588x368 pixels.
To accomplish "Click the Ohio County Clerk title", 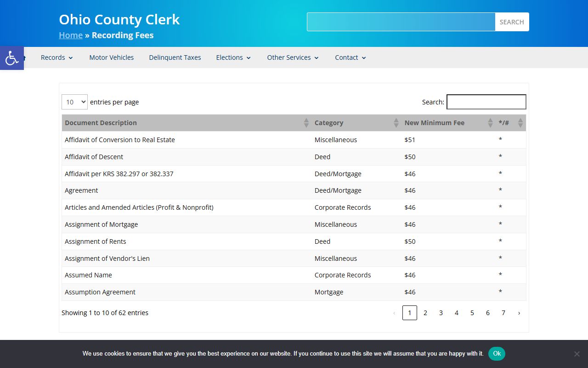I will click(119, 19).
